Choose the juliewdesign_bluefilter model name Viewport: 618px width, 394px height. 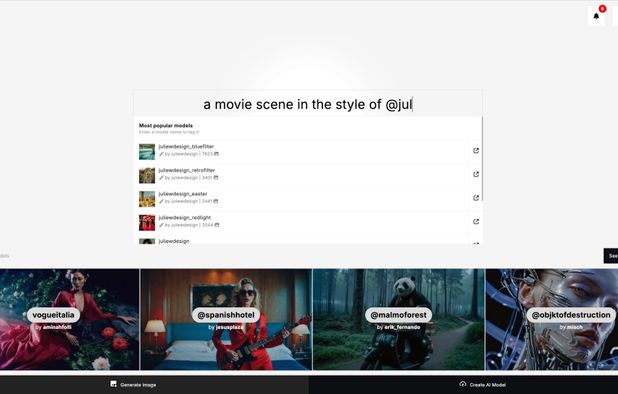(186, 147)
